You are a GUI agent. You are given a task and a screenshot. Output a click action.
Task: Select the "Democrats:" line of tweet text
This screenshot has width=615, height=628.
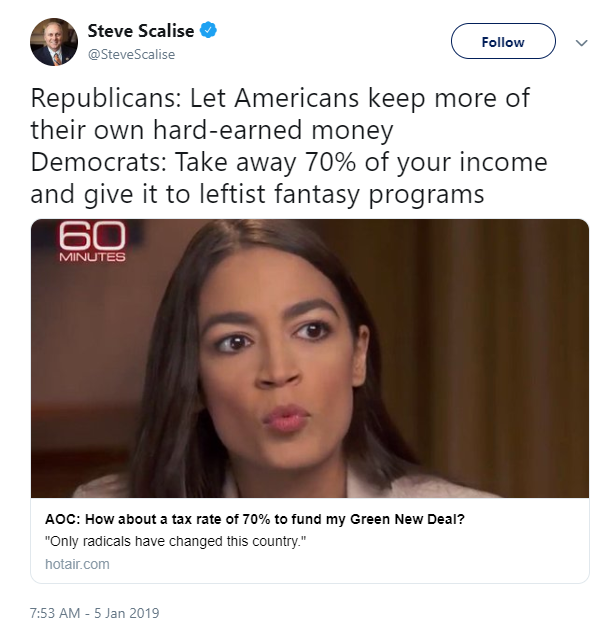[x=289, y=178]
